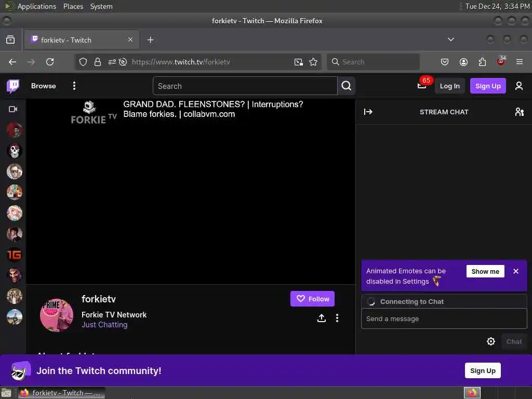
Task: Click the Forkie TV Network stream title
Action: (x=114, y=314)
